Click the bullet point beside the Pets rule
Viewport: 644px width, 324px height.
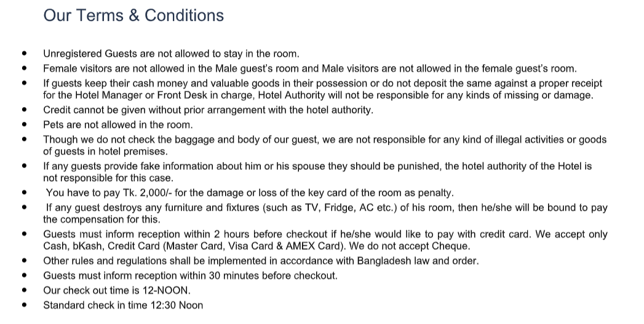(x=24, y=124)
